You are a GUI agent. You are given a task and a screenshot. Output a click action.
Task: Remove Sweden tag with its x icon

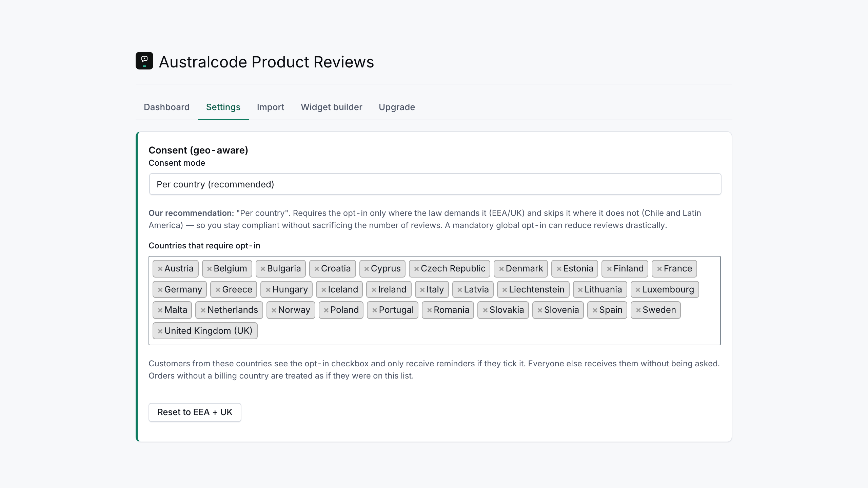click(x=638, y=310)
